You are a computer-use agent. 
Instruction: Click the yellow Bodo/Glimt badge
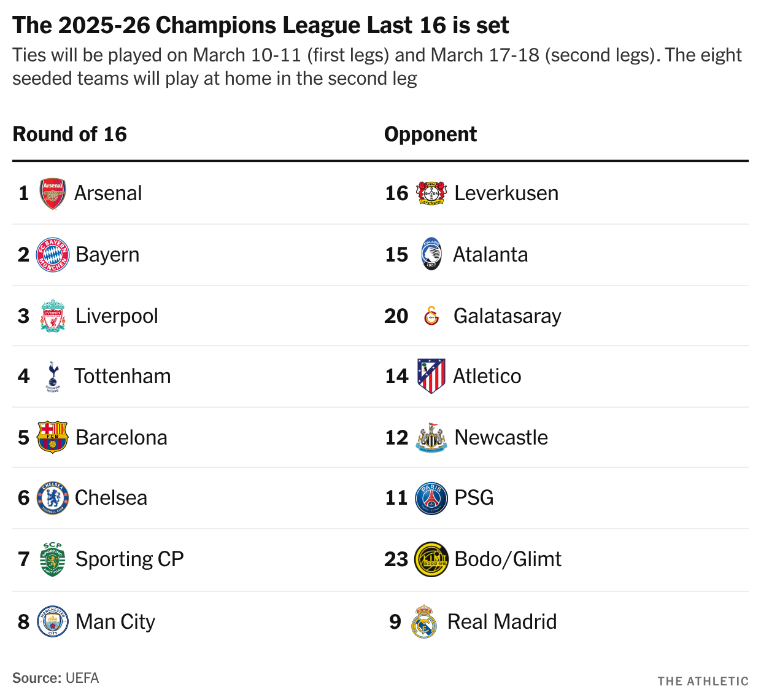coord(431,559)
